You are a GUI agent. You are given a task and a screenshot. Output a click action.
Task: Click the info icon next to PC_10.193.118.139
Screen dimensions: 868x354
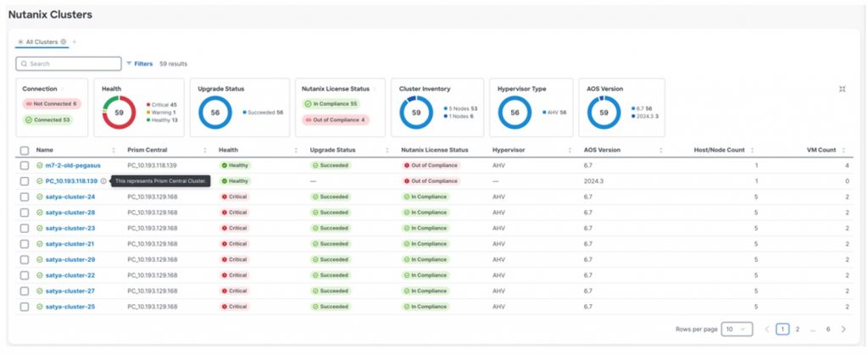pyautogui.click(x=103, y=181)
